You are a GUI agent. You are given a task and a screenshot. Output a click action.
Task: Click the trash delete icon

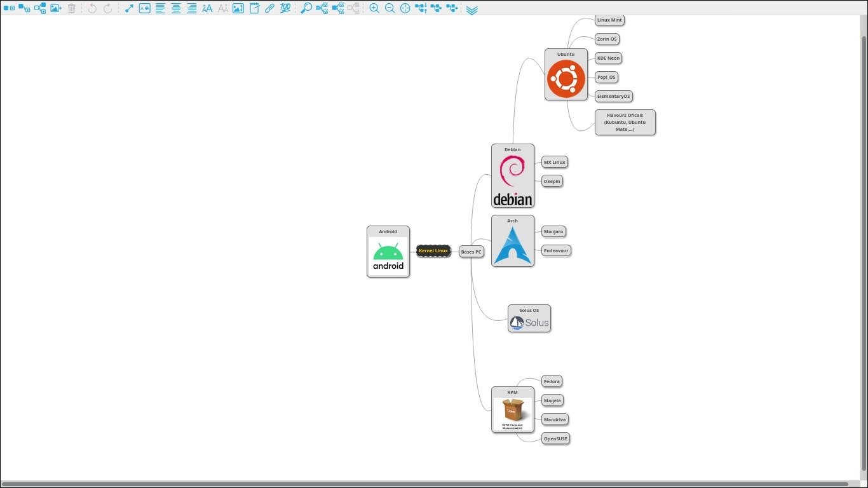pos(72,8)
